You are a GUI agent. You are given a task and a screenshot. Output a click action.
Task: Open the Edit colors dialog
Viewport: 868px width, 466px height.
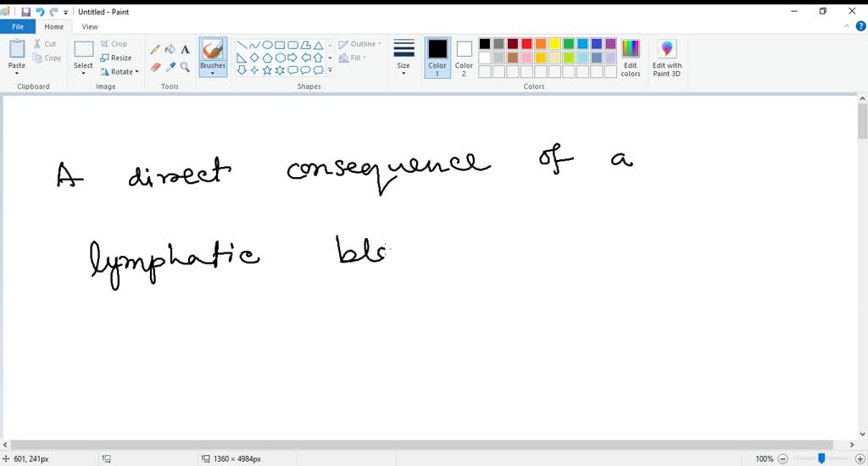tap(631, 58)
